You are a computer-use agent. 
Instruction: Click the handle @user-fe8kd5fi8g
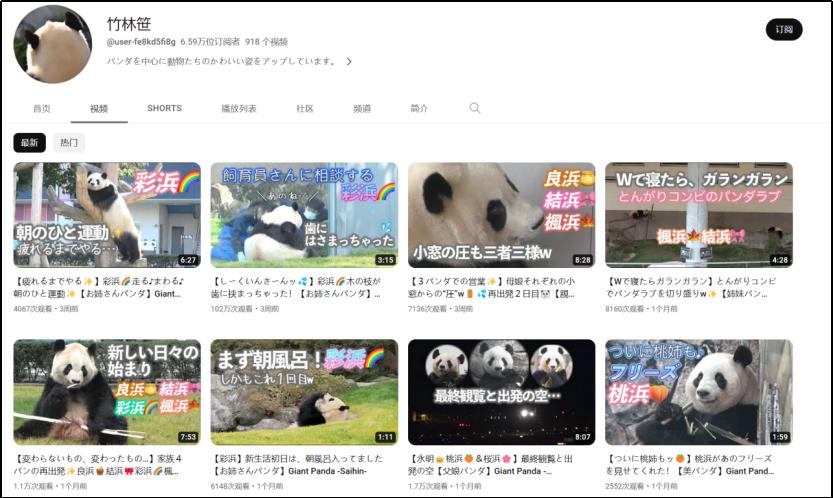click(x=141, y=41)
